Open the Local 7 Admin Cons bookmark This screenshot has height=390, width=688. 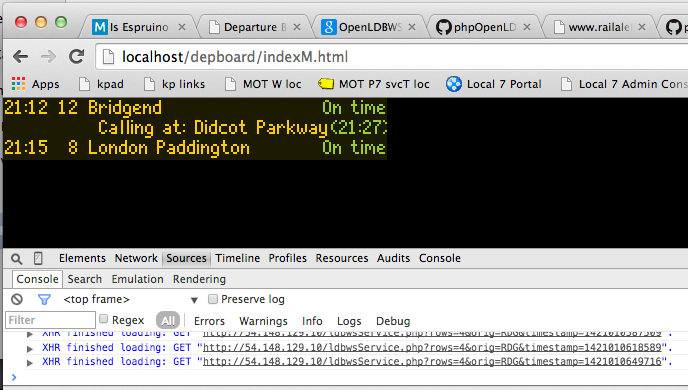click(x=624, y=84)
